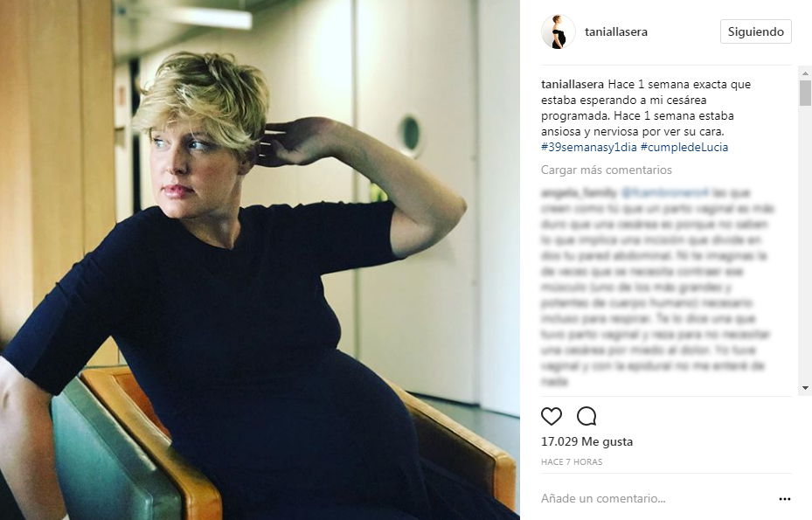This screenshot has width=812, height=520.
Task: Expand Cargar más comentarios
Action: (607, 170)
